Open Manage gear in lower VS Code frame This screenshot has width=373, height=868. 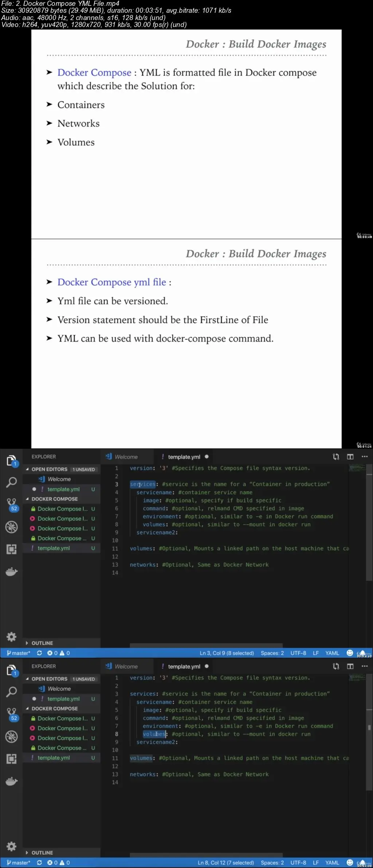pyautogui.click(x=12, y=846)
